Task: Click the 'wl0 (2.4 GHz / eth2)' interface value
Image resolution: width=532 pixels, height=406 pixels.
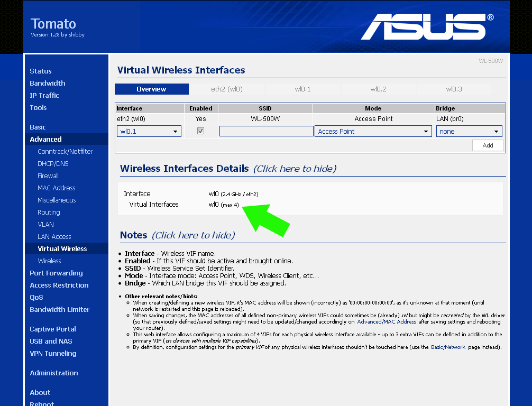Action: tap(233, 194)
